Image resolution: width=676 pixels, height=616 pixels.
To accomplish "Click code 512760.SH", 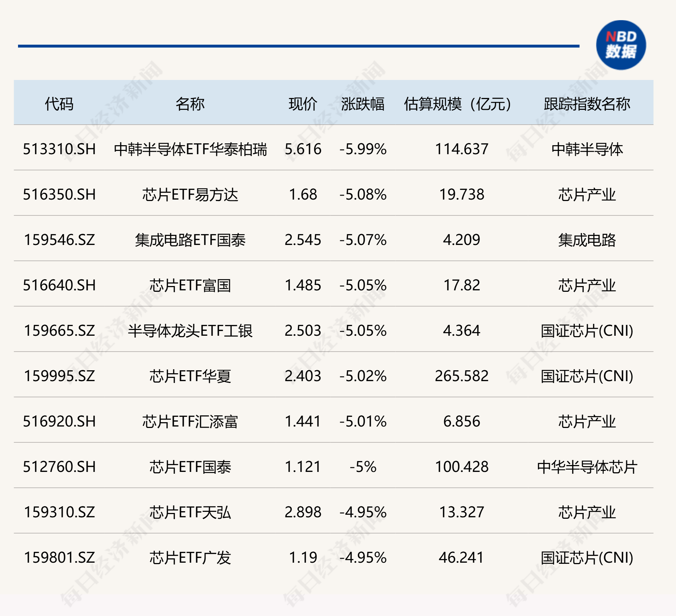I will [x=59, y=467].
